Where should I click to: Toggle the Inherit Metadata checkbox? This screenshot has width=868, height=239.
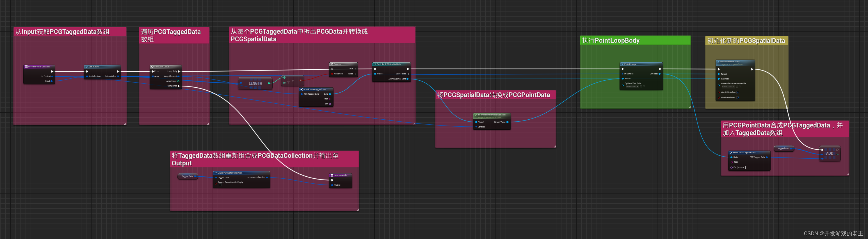(x=737, y=92)
